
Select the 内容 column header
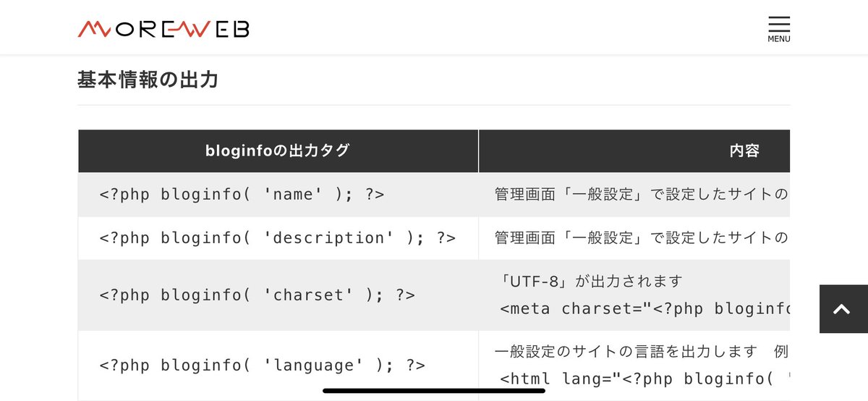(x=634, y=151)
